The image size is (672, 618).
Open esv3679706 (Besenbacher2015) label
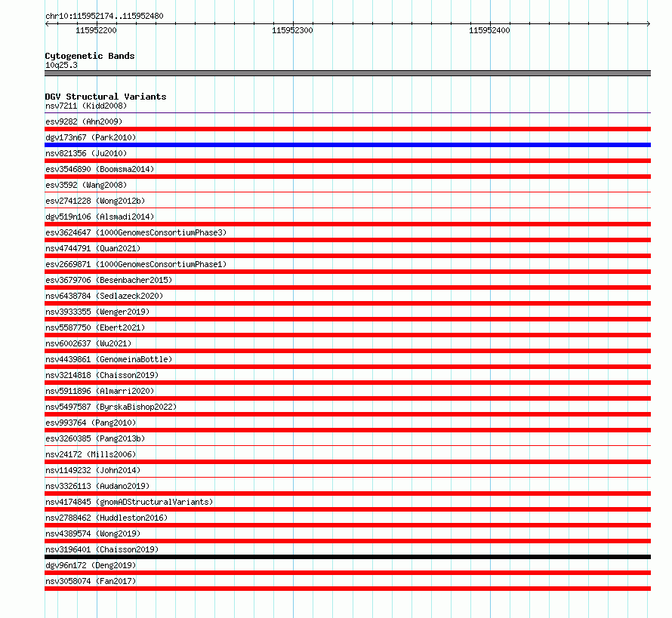[x=109, y=280]
